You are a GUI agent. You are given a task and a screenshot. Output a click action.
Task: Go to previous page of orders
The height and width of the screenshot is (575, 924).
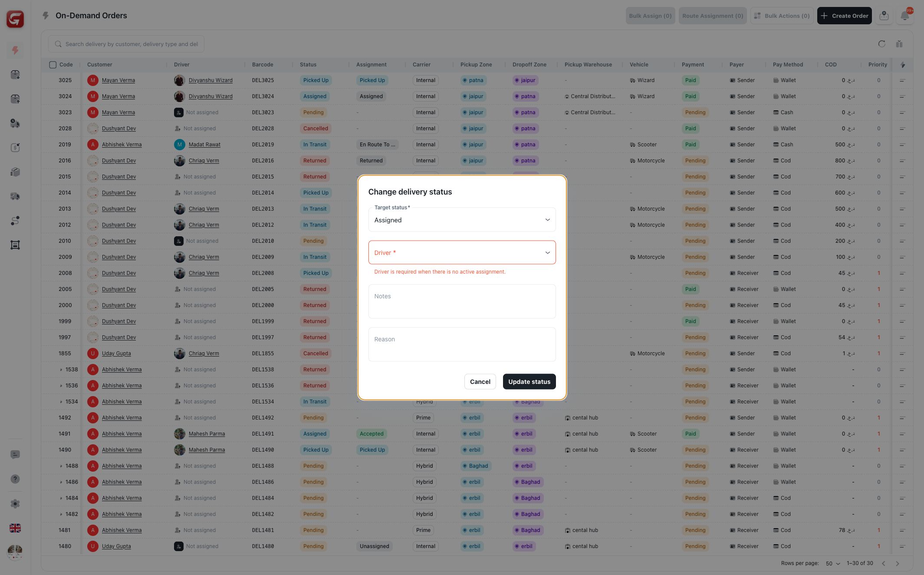click(x=884, y=563)
